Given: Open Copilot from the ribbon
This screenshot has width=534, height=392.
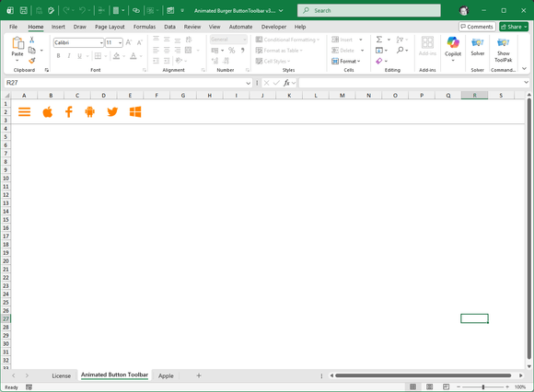Looking at the screenshot, I should 453,48.
